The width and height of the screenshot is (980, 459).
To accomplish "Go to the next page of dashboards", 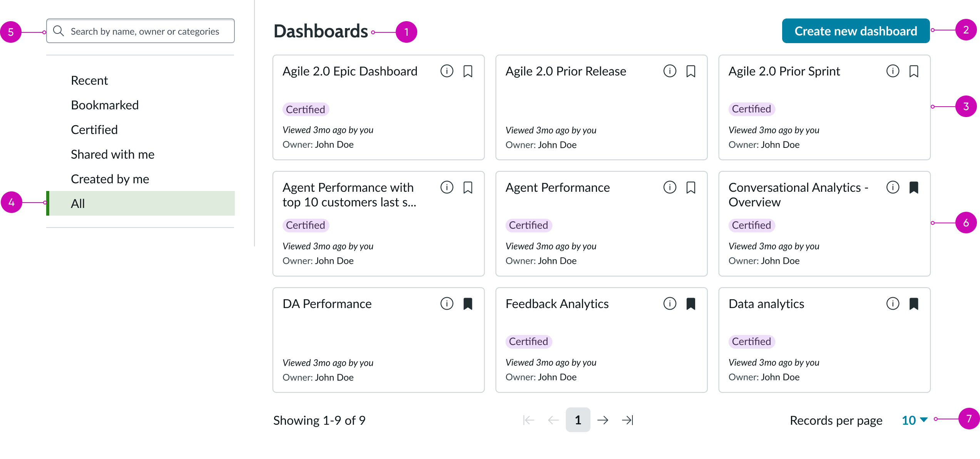I will click(x=603, y=420).
